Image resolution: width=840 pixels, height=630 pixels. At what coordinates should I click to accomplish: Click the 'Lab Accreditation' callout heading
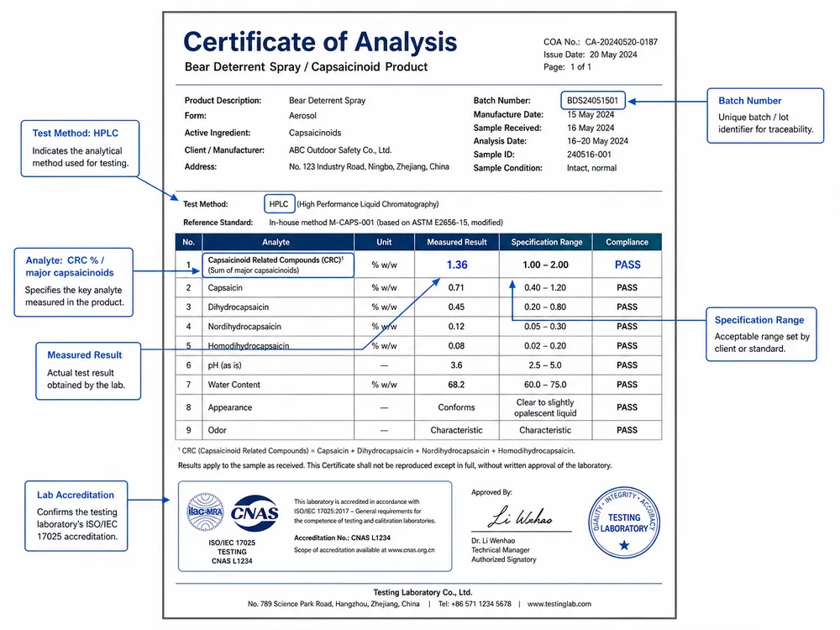[76, 495]
